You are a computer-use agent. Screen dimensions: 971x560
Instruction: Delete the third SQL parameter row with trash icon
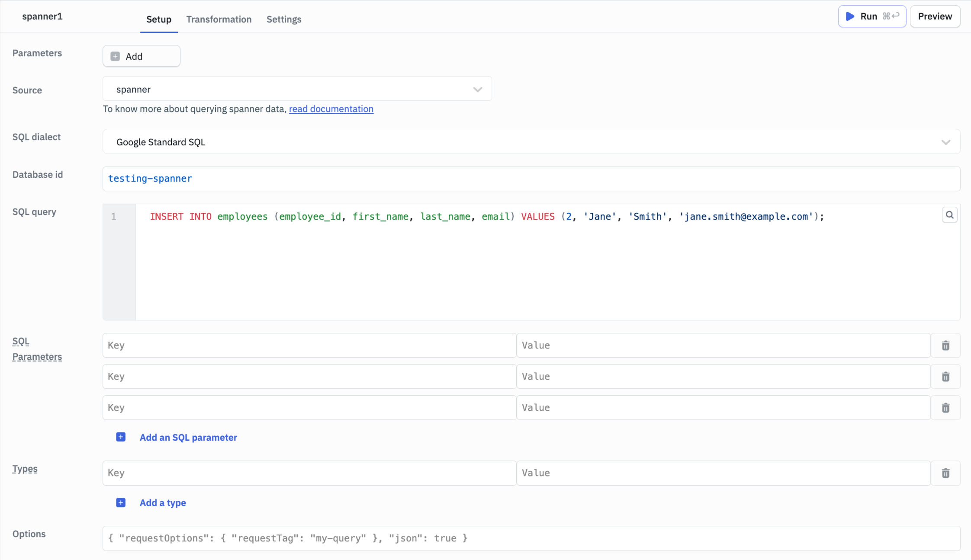[945, 407]
